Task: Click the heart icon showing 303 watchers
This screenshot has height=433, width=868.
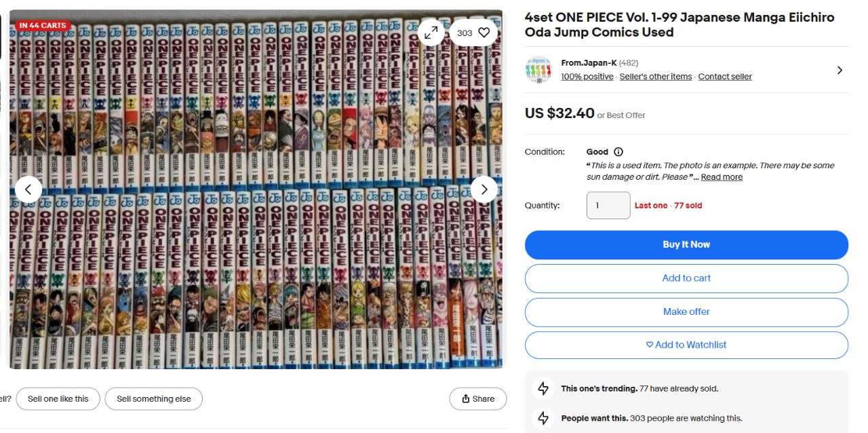Action: pos(484,33)
